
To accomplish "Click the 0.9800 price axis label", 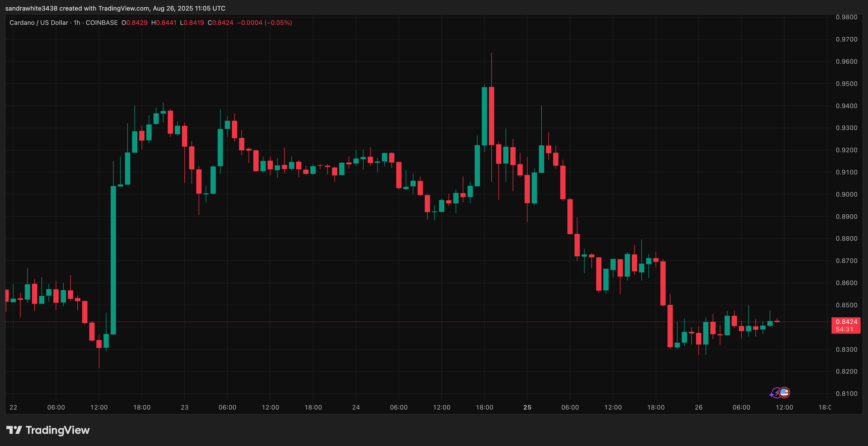I will click(846, 17).
